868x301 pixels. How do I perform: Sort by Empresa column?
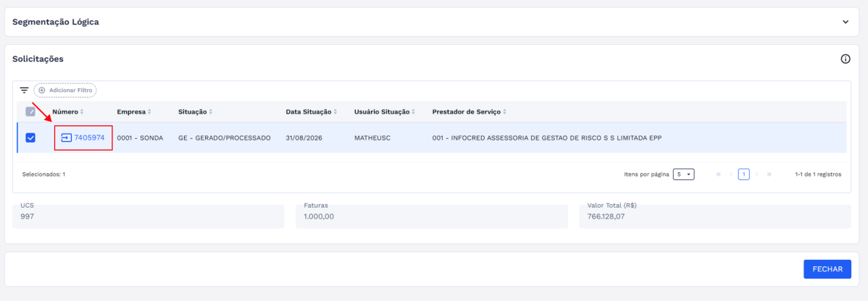[x=134, y=111]
